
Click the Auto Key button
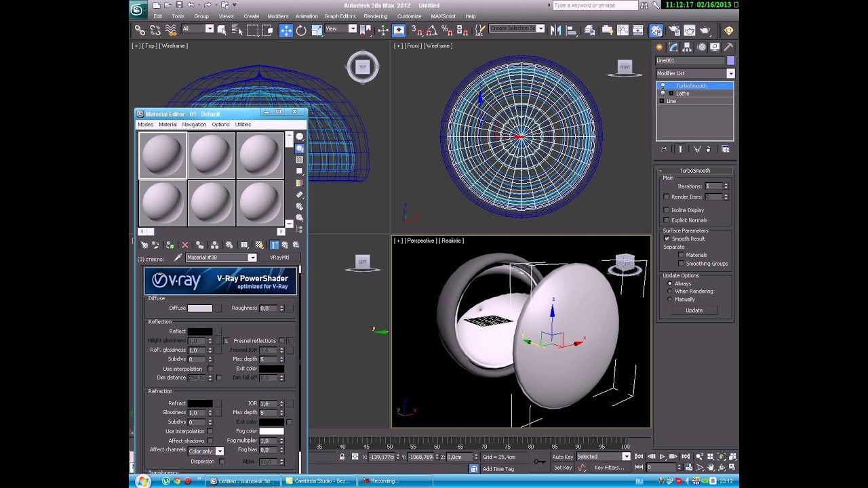point(563,457)
